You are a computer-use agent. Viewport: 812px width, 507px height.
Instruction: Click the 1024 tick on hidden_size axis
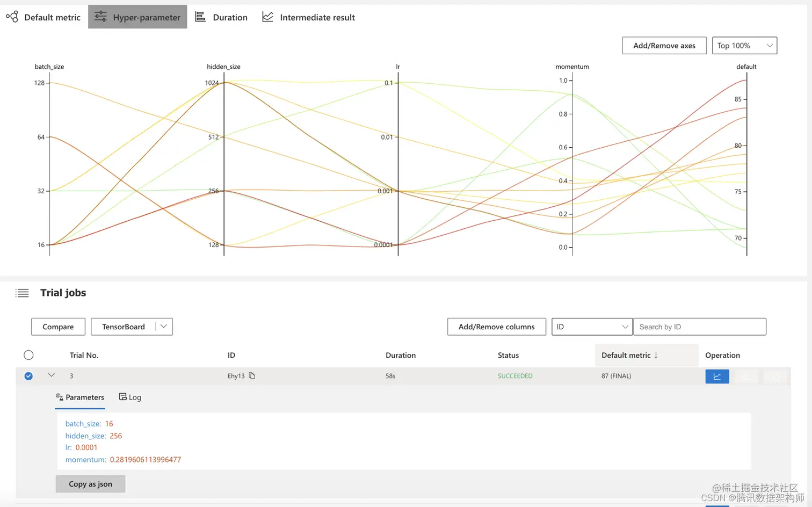pos(212,83)
